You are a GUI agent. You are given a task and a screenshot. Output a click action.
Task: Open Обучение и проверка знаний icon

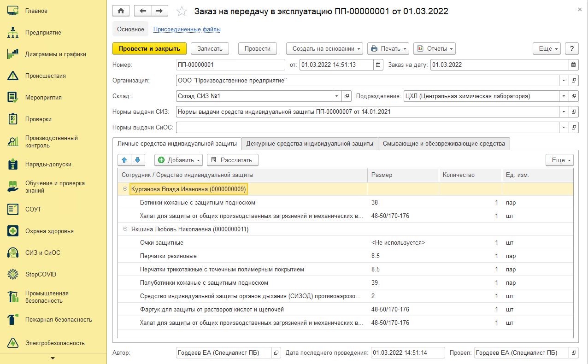coord(13,187)
